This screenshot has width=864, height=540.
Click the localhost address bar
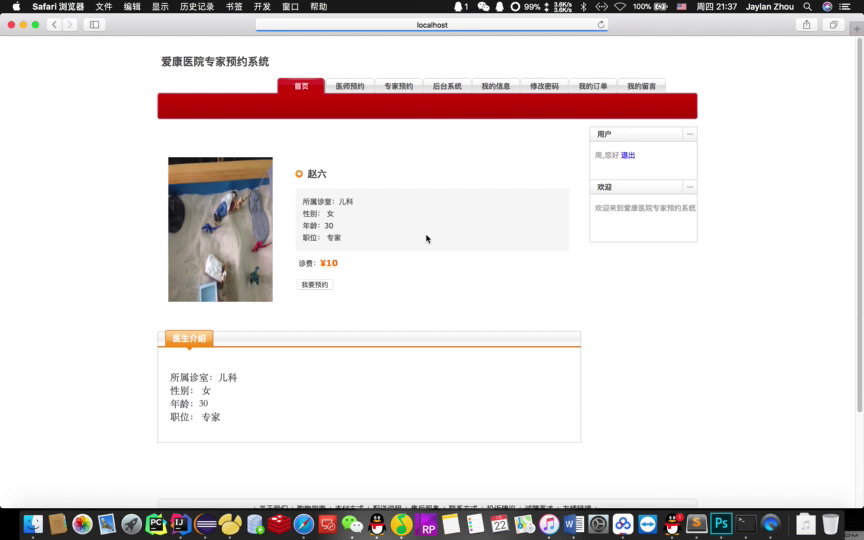(x=431, y=25)
